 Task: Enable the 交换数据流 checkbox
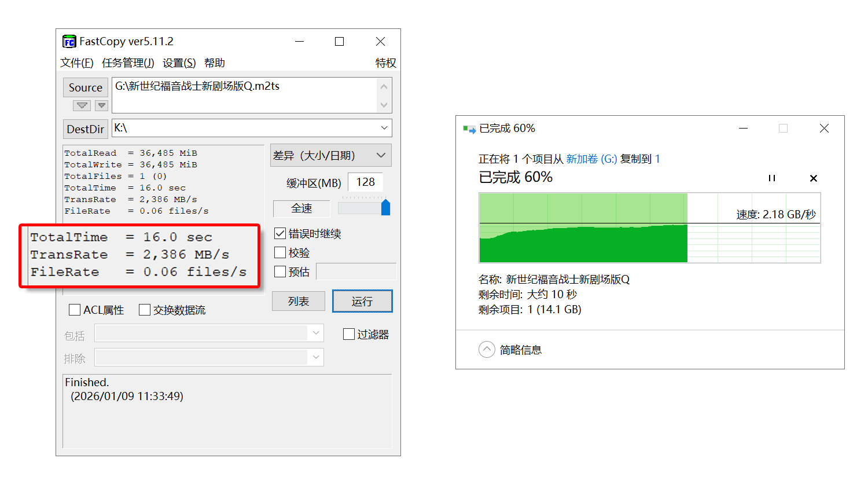click(145, 310)
